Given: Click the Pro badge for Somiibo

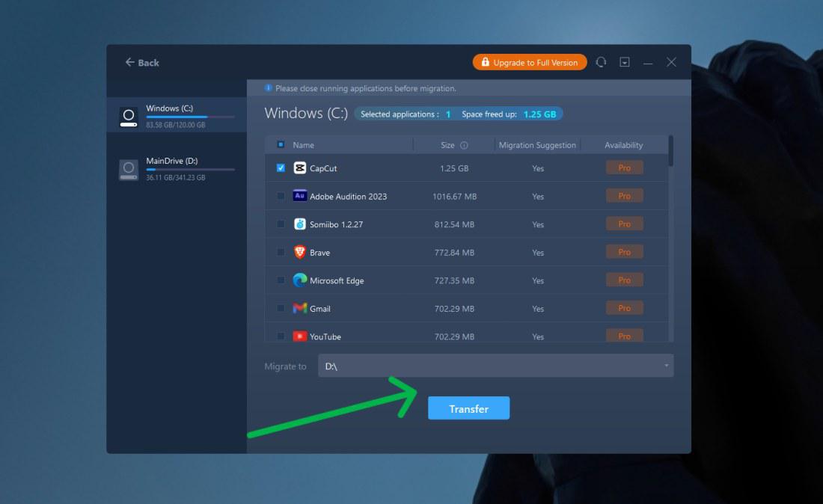Looking at the screenshot, I should [x=624, y=224].
